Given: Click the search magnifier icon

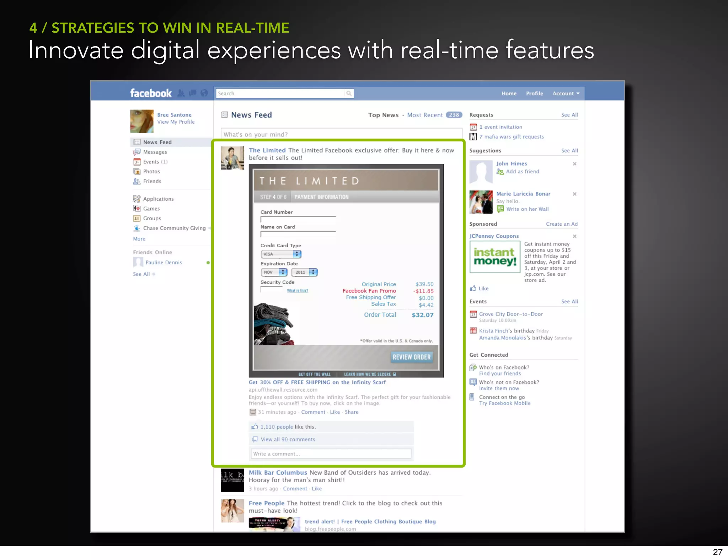Looking at the screenshot, I should 349,93.
